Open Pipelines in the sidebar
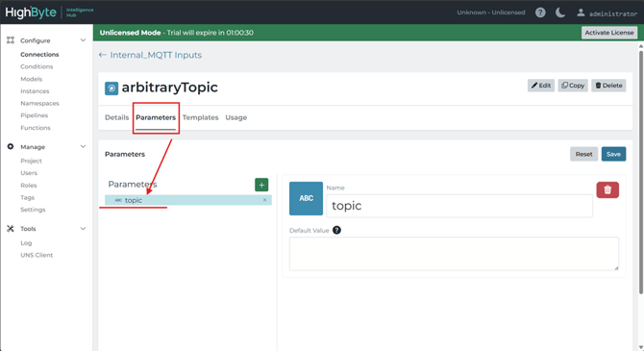 click(34, 115)
